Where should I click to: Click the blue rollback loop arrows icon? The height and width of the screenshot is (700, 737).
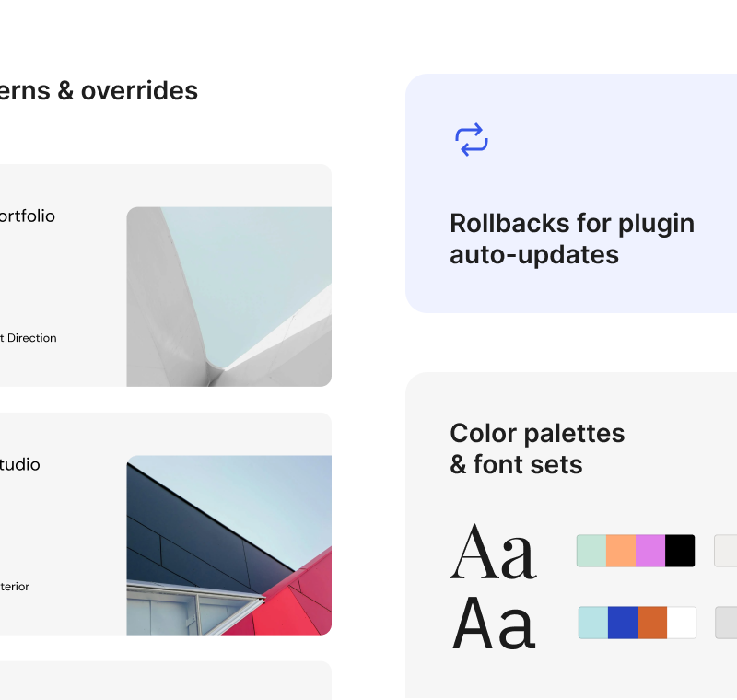[471, 140]
